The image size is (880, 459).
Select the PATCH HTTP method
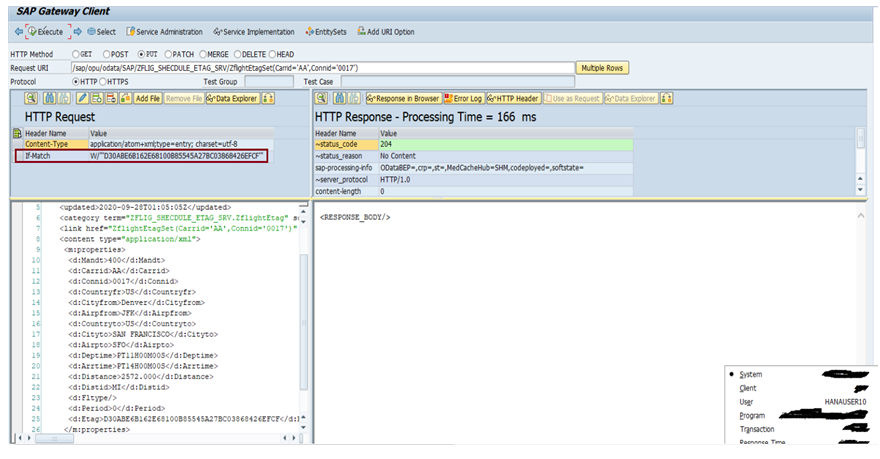[180, 54]
